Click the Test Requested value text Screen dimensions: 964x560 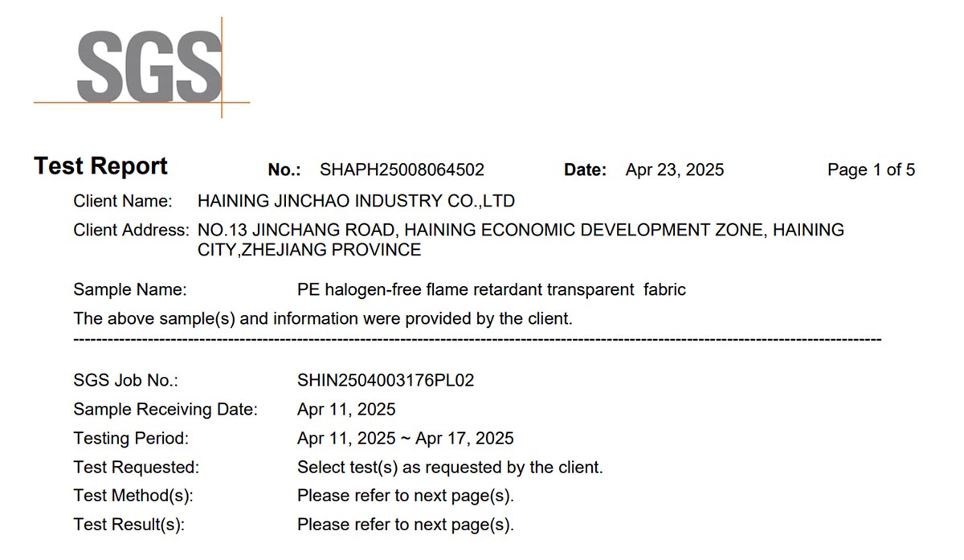click(x=450, y=468)
